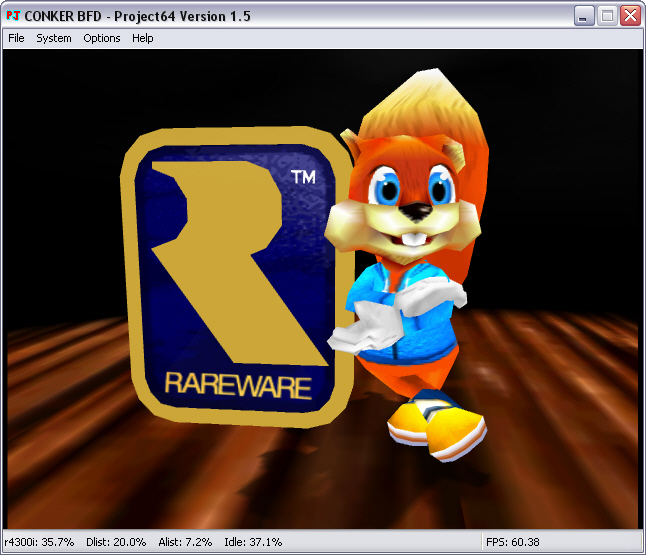This screenshot has height=555, width=646.
Task: Open the Options menu
Action: 102,38
